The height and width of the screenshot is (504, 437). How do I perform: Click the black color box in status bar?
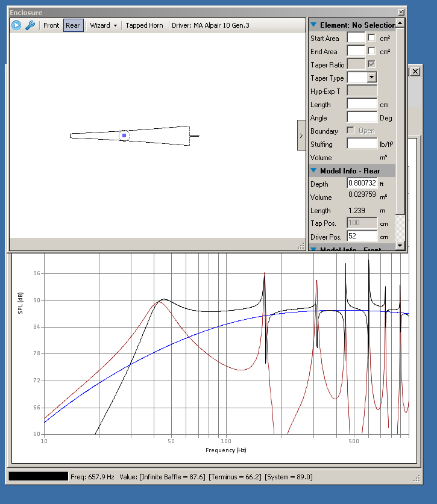click(x=39, y=476)
